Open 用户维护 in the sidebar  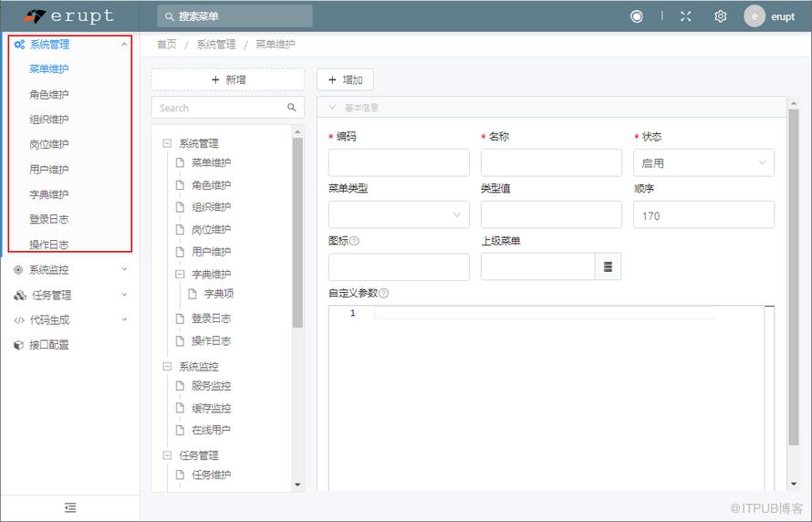pos(48,170)
